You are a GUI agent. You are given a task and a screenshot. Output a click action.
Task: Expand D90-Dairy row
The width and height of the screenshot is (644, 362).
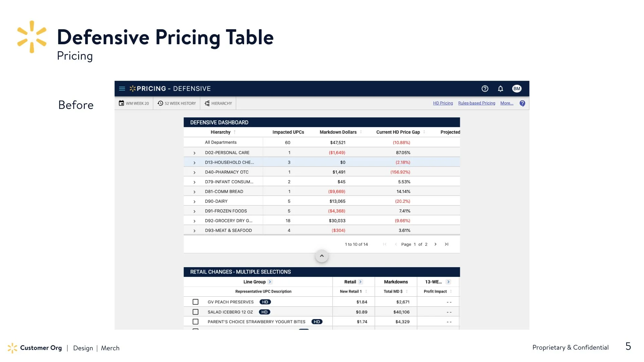(195, 201)
